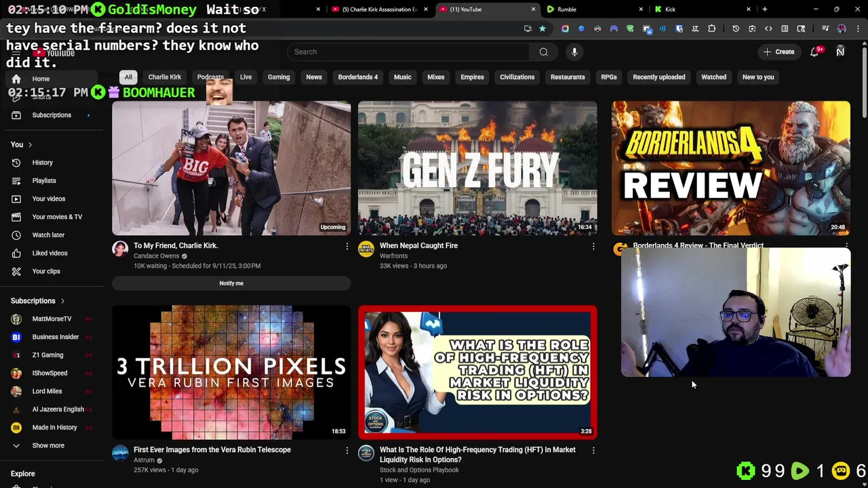Screen dimensions: 868x488
Task: Bookmark page with browser star icon
Action: 542,28
